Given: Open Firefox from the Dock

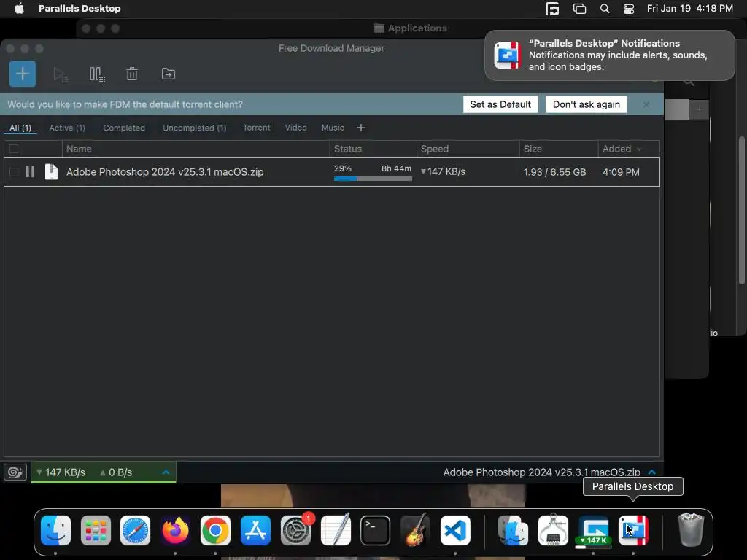Looking at the screenshot, I should (175, 531).
